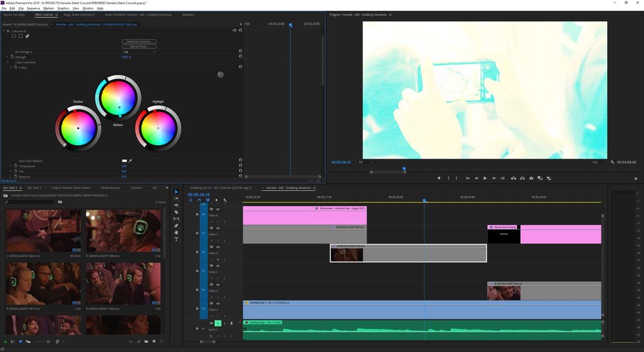Select the Type tool
The image size is (644, 352).
[x=176, y=239]
